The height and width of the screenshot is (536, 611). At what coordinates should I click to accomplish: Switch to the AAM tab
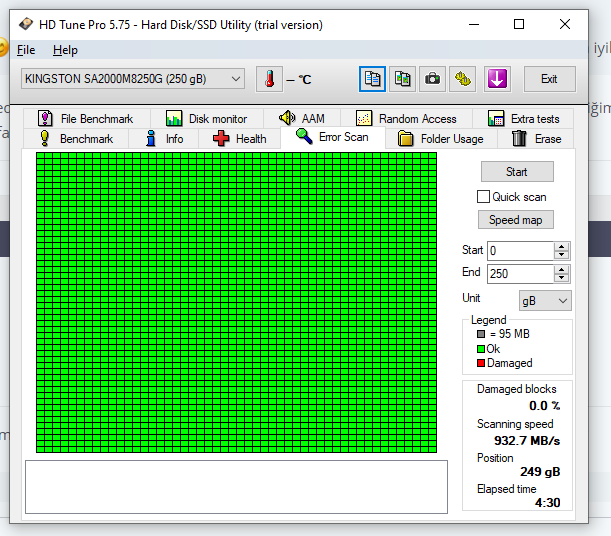(x=302, y=118)
